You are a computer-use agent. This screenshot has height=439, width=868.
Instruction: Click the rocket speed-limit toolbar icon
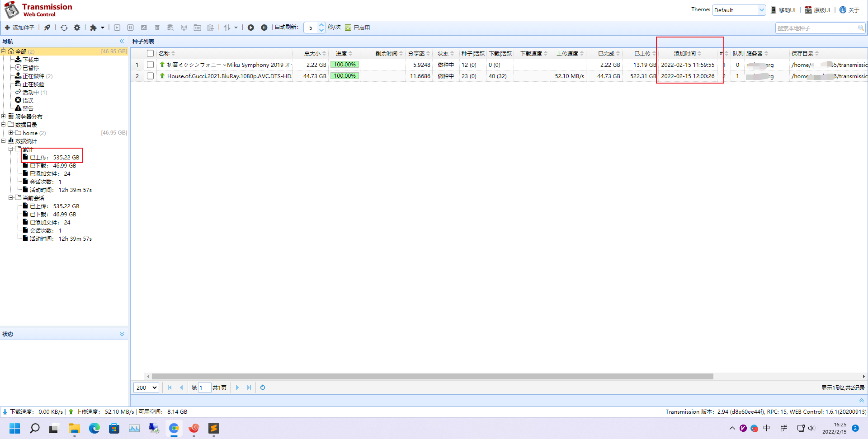47,28
